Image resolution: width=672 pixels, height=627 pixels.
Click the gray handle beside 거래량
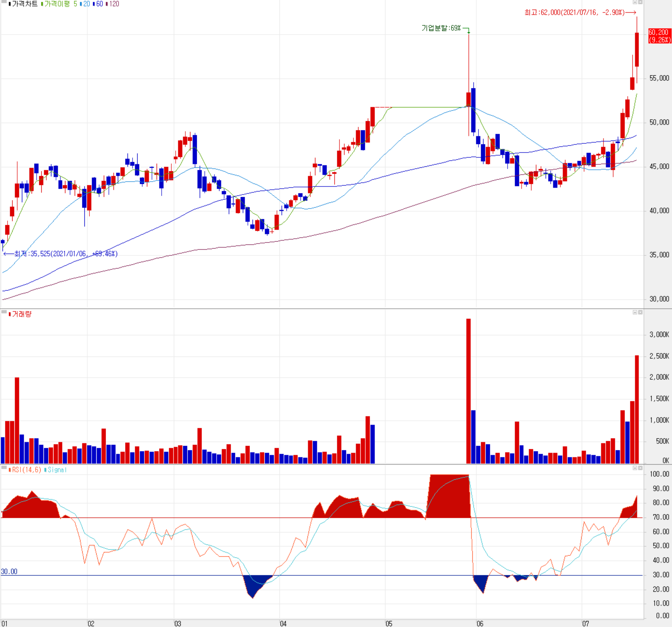click(x=4, y=312)
